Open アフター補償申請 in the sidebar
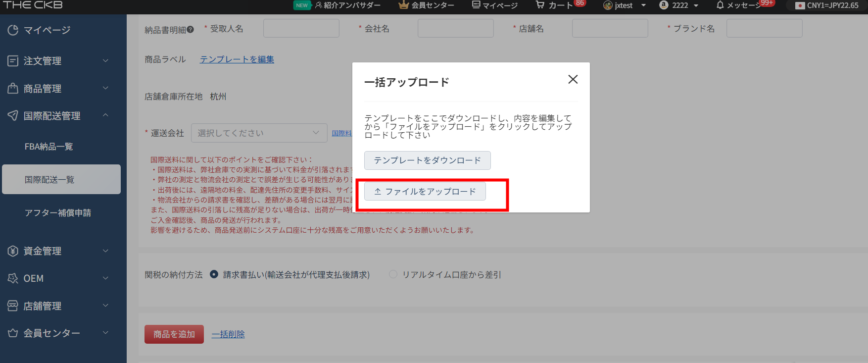The image size is (868, 363). [58, 213]
